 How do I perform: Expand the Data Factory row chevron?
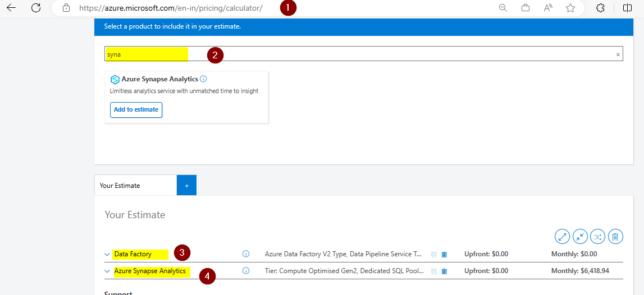point(107,255)
